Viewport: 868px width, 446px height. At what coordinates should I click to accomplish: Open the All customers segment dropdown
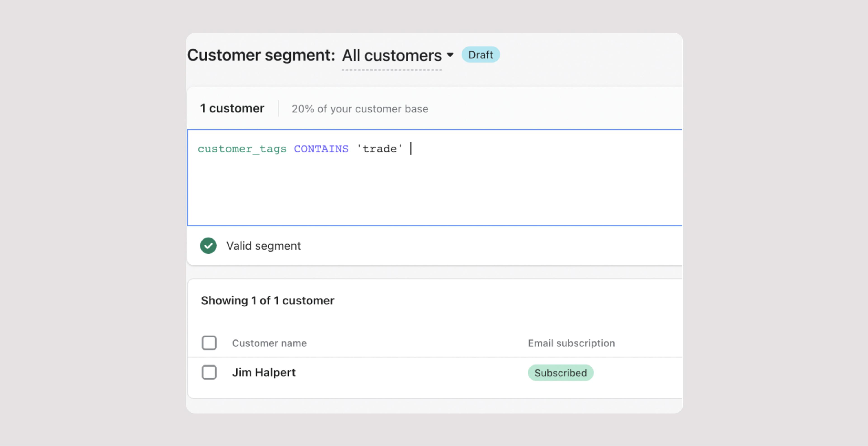(x=392, y=56)
